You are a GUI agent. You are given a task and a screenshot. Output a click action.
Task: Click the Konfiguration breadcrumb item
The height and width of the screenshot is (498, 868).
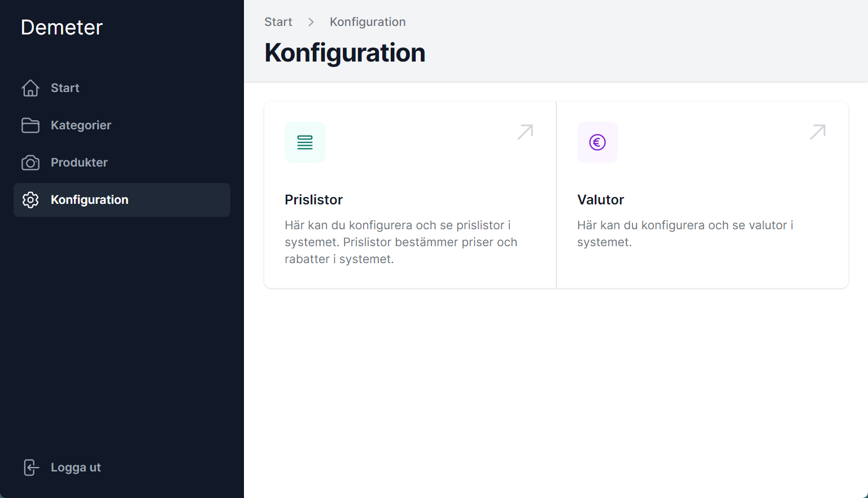(x=368, y=22)
